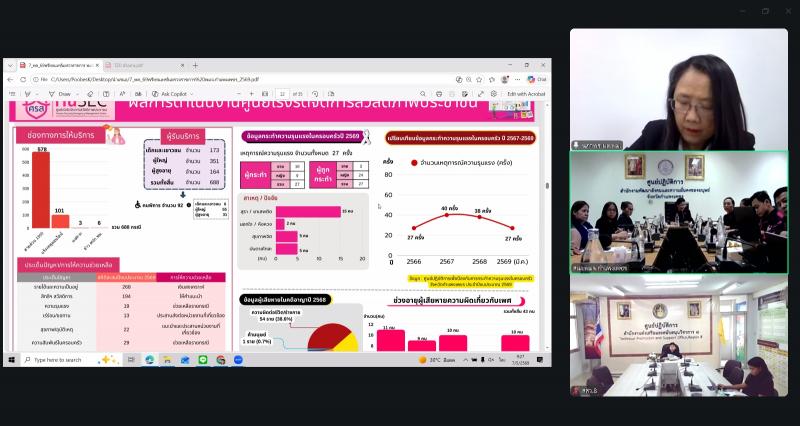Open Google Chrome from the taskbar
Screen dimensions: 800x426
click(220, 360)
